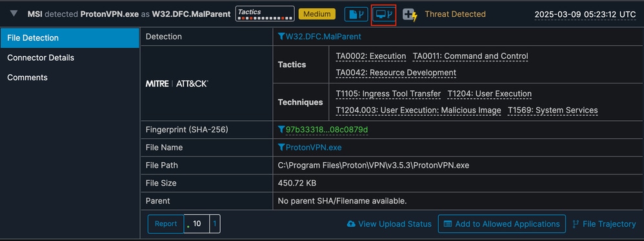644x241 pixels.
Task: Filter by W32.DFC.MalParent detection funnel icon
Action: click(x=281, y=37)
